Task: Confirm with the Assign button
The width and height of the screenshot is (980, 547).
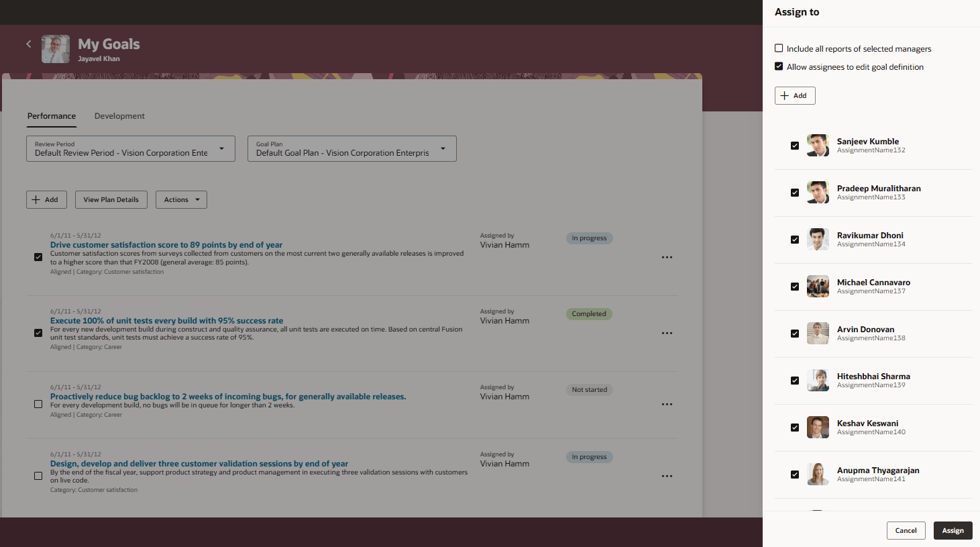Action: (x=952, y=531)
